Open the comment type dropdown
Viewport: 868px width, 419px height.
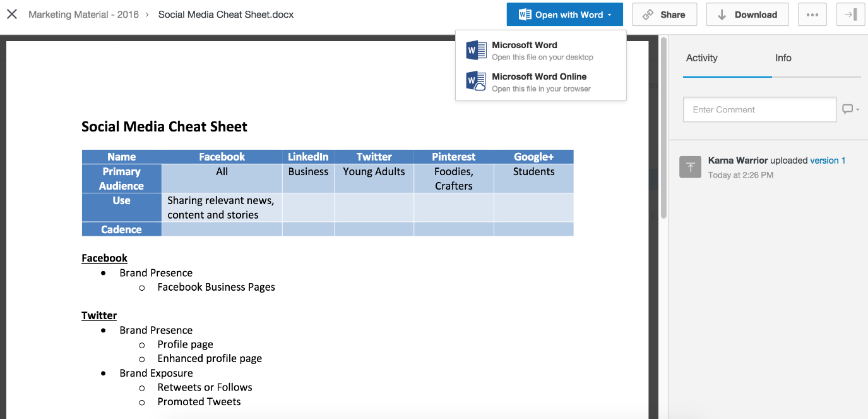pyautogui.click(x=851, y=109)
